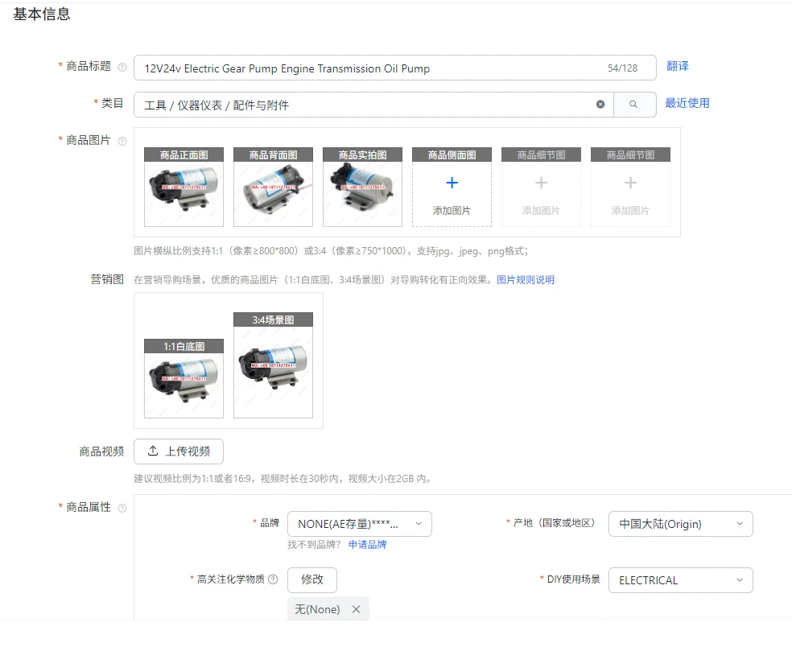Viewport: 792px width, 672px height.
Task: Open the 品牌 brand dropdown
Action: point(360,523)
